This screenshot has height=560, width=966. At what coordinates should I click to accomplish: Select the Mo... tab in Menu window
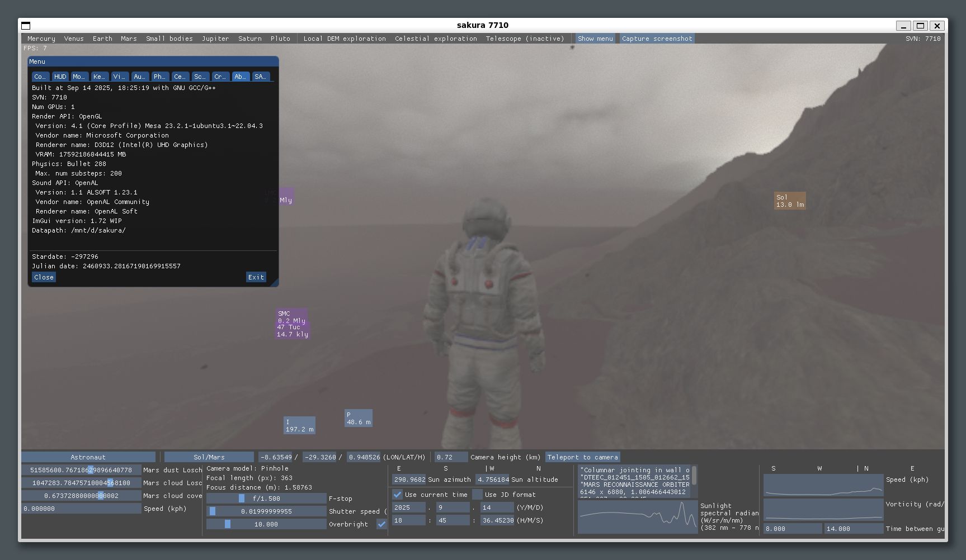[x=79, y=77]
